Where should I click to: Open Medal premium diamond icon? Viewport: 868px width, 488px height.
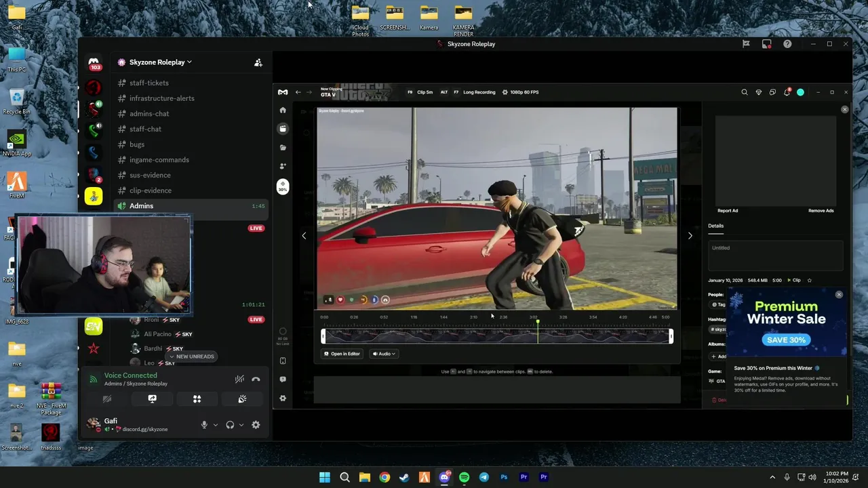pyautogui.click(x=759, y=92)
